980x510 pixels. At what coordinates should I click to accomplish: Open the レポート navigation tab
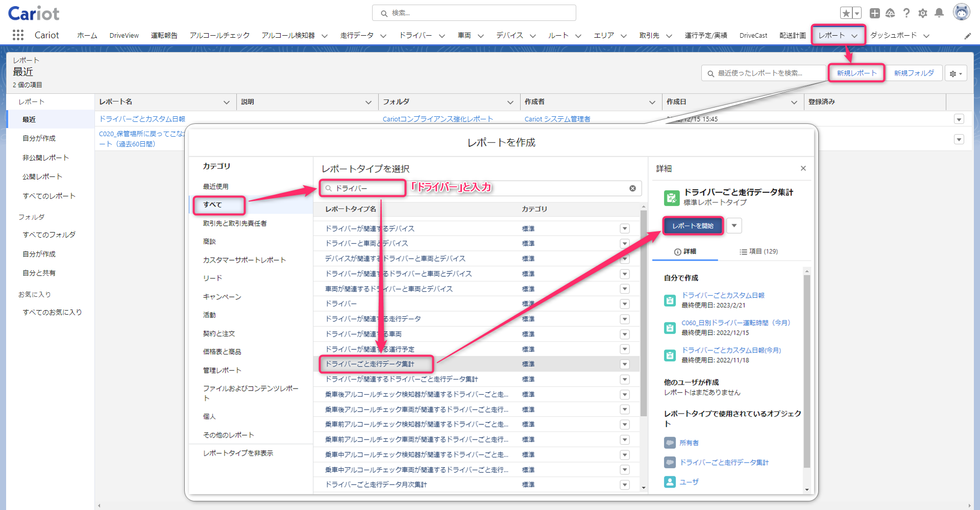click(x=831, y=35)
